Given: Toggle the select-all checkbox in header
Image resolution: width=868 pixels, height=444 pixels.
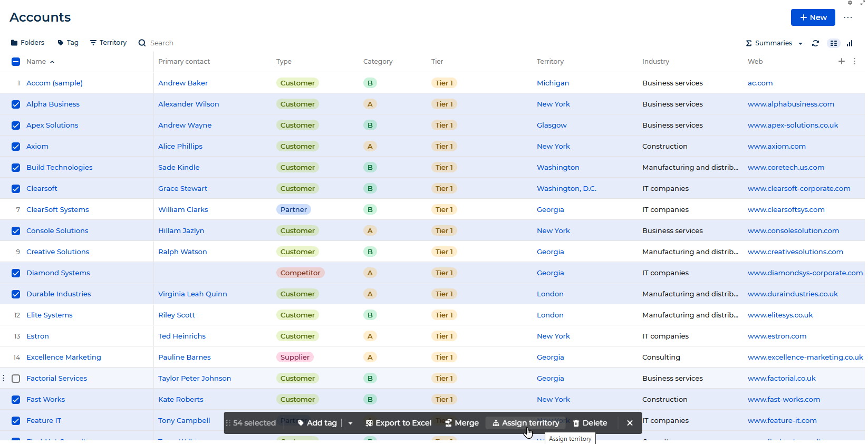Looking at the screenshot, I should point(16,62).
